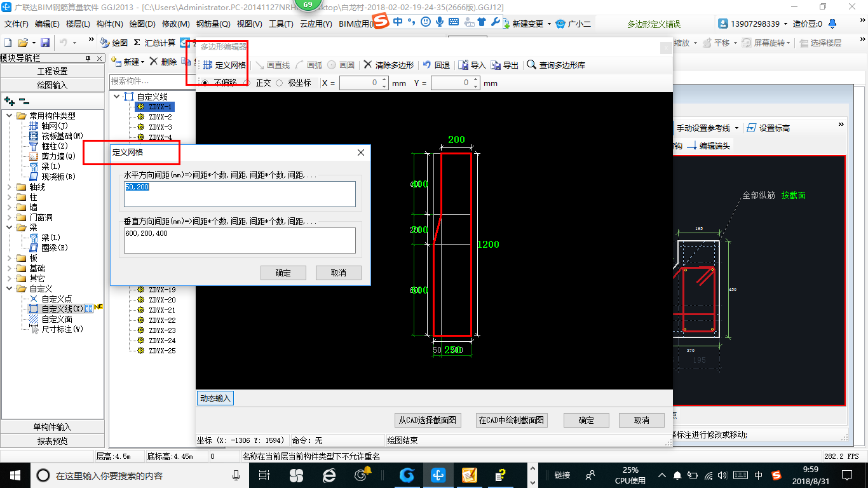Open 查询多边形库 magnifier search
The height and width of the screenshot is (488, 868).
531,65
